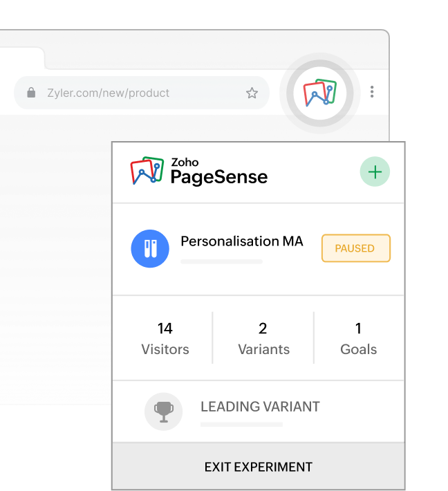Click the EXIT EXPERIMENT button
Screen dimensions: 448x491
tap(259, 467)
